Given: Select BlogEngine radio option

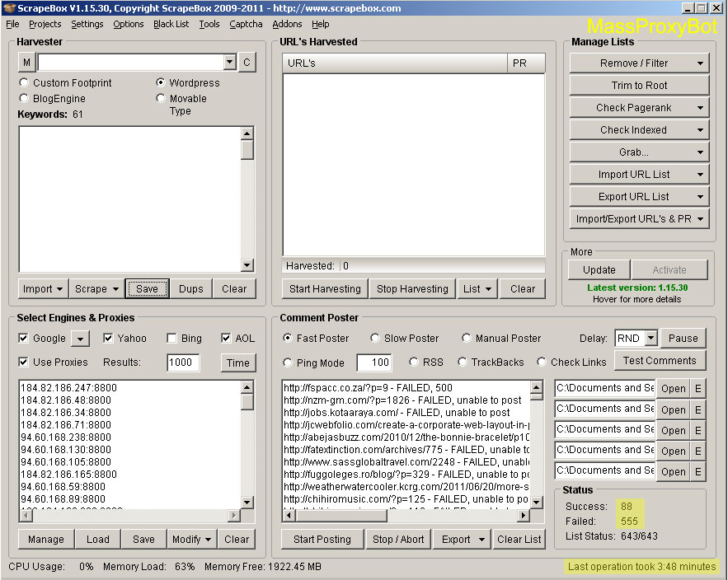Looking at the screenshot, I should [24, 98].
